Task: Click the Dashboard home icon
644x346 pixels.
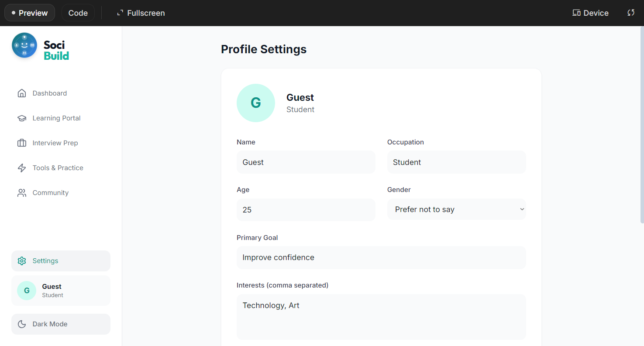Action: [22, 93]
